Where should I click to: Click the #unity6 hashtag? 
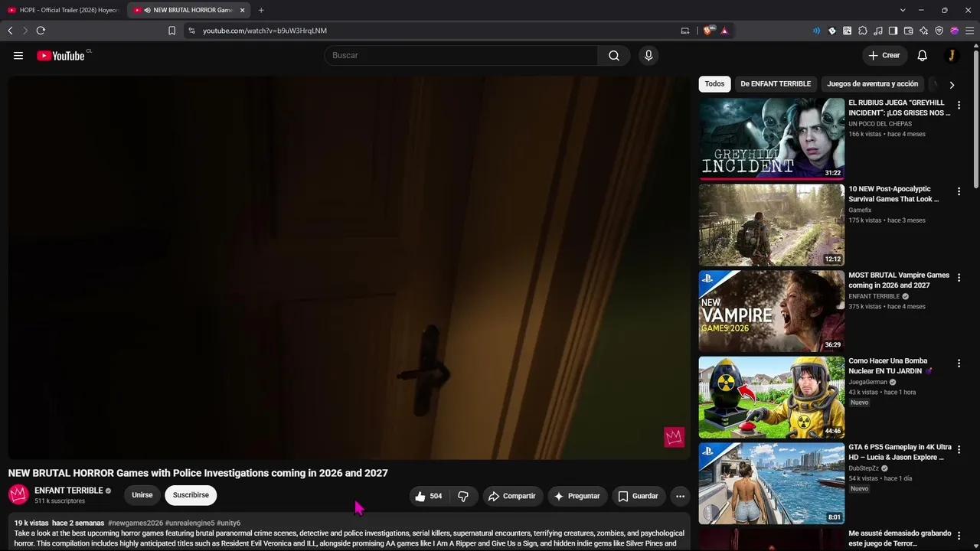228,523
